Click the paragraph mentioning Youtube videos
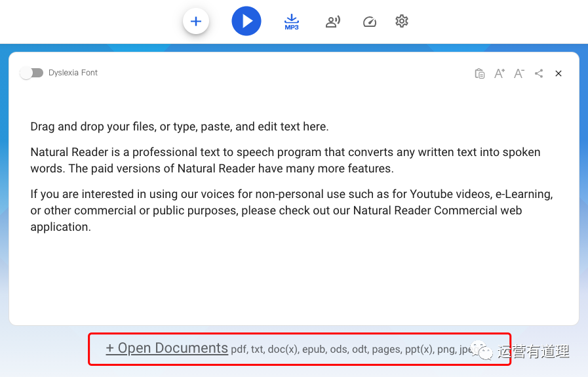 [x=292, y=210]
